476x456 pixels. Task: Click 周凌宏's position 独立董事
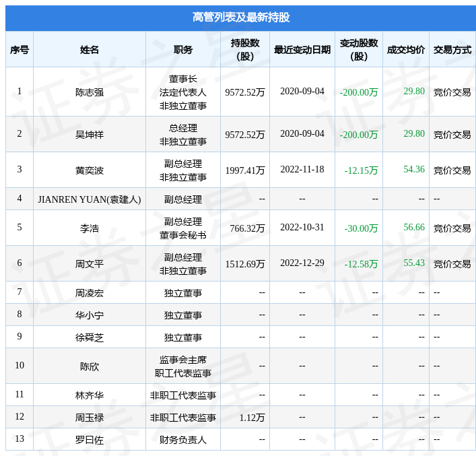(183, 293)
